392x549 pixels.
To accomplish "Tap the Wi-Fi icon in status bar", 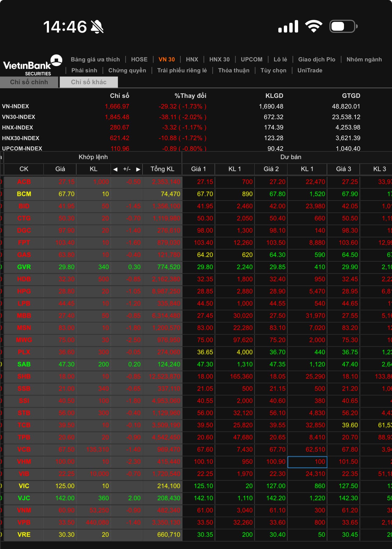I will pos(314,26).
